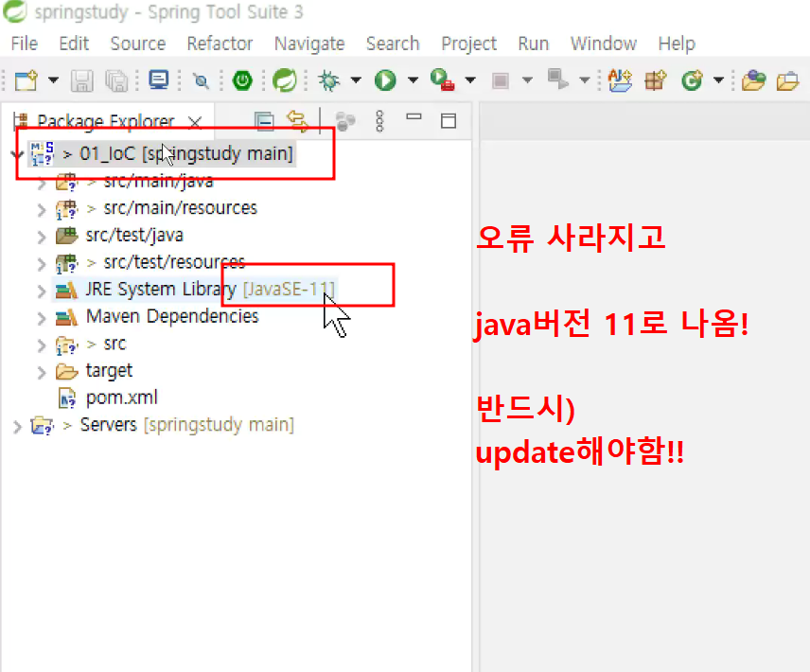Open the Package Explorer View Menu dots
810x672 pixels.
[379, 121]
